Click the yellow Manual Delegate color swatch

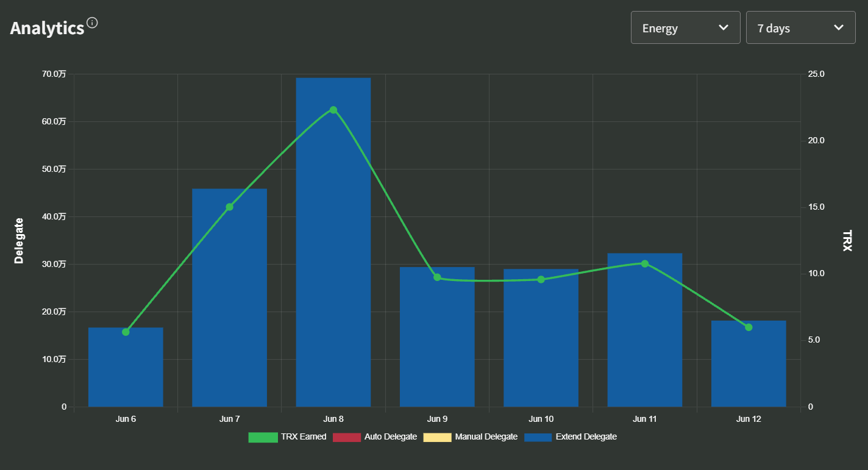click(x=438, y=437)
